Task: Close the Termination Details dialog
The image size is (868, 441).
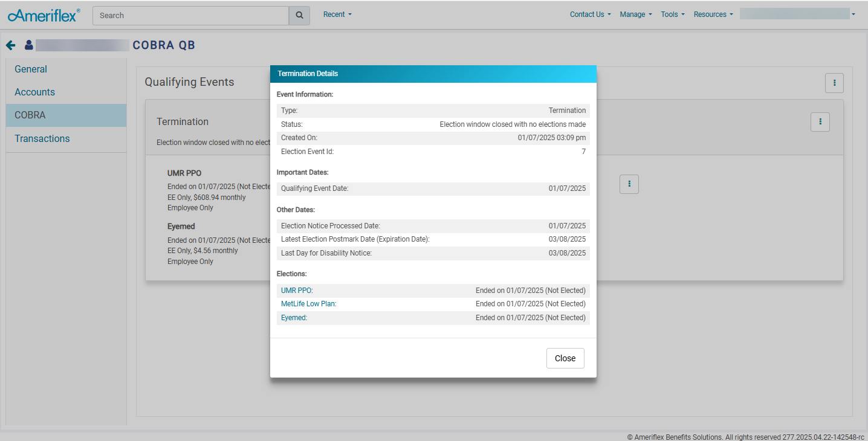Action: (565, 358)
